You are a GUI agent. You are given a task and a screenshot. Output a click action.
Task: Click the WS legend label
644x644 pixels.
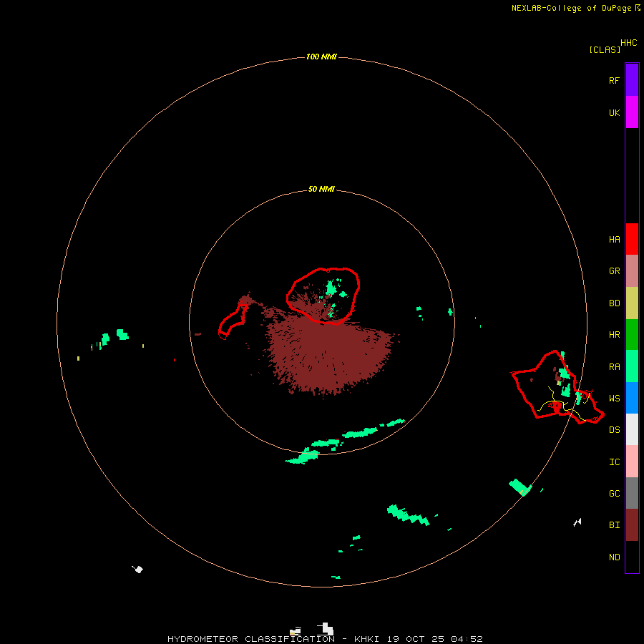614,399
